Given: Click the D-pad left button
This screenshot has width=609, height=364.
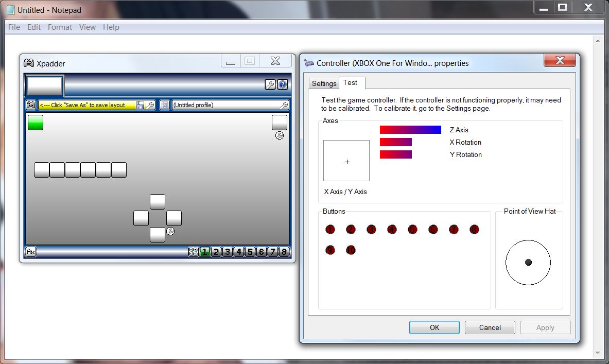Looking at the screenshot, I should coord(141,218).
